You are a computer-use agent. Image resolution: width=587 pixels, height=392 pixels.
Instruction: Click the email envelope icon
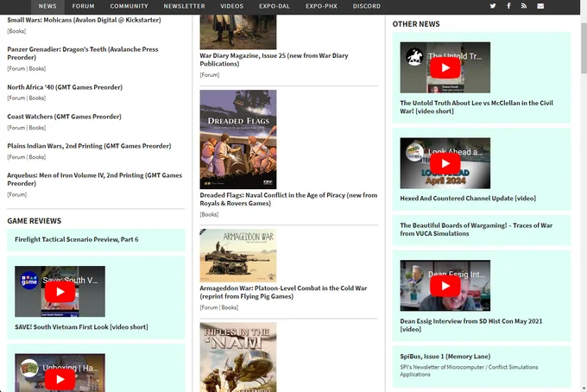point(540,6)
